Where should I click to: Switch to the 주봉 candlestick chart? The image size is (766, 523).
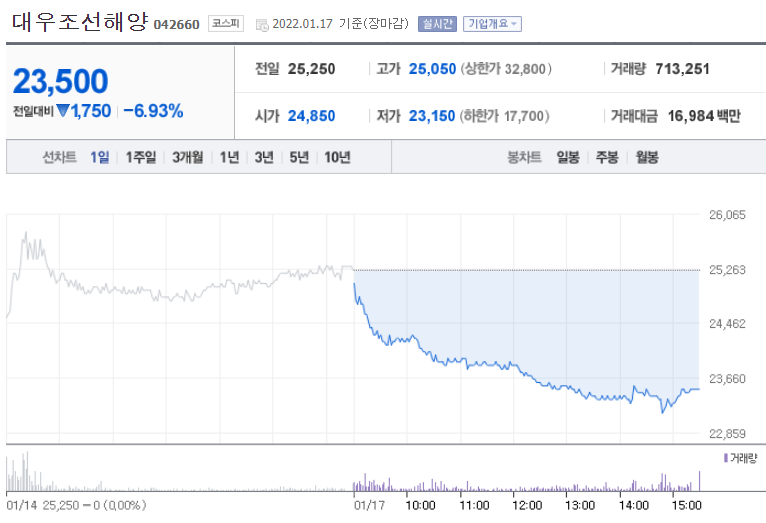click(607, 157)
